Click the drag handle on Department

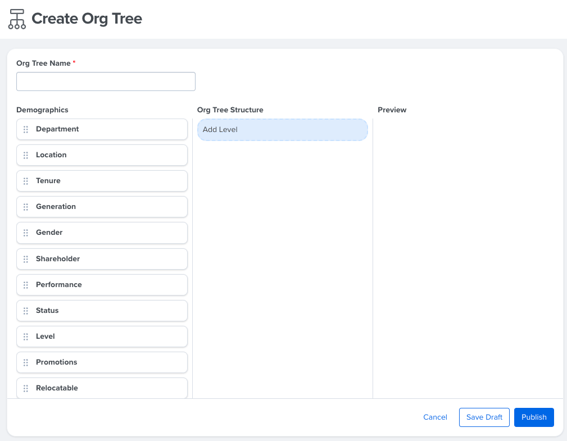pyautogui.click(x=26, y=129)
